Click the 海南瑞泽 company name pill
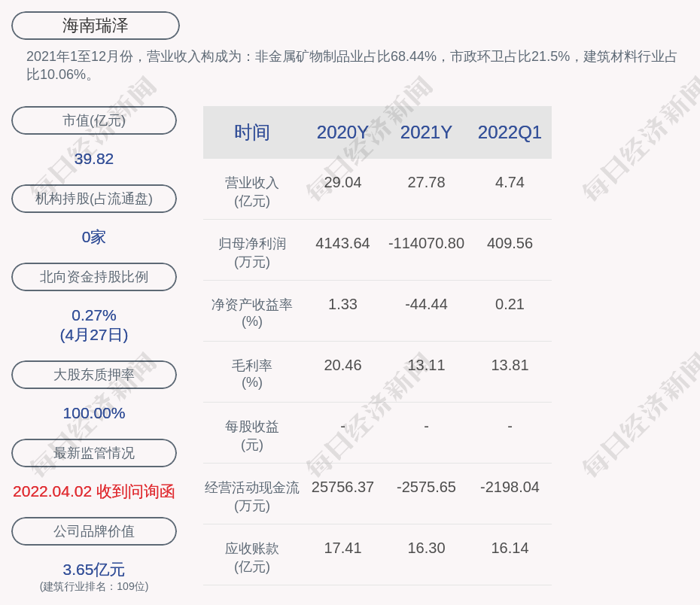 pos(96,26)
